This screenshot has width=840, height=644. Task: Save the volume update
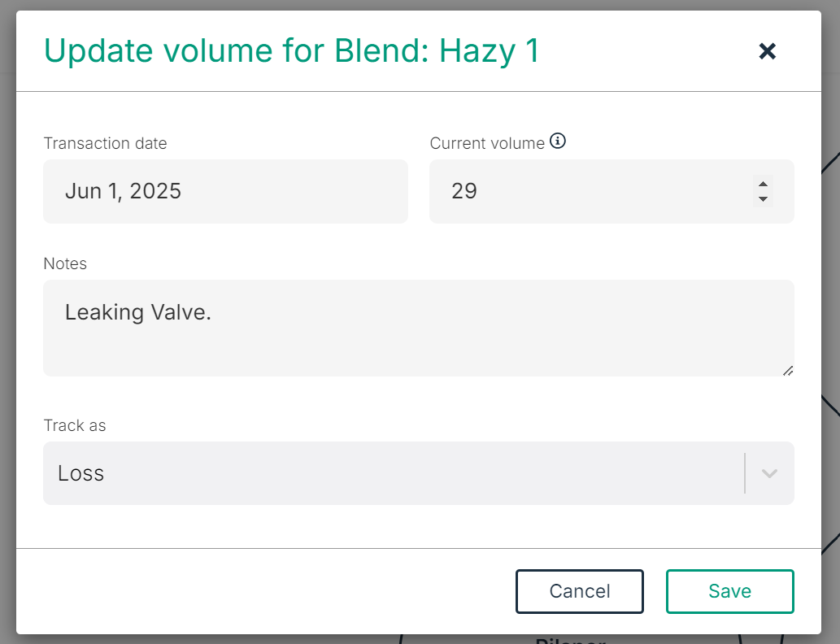click(729, 591)
